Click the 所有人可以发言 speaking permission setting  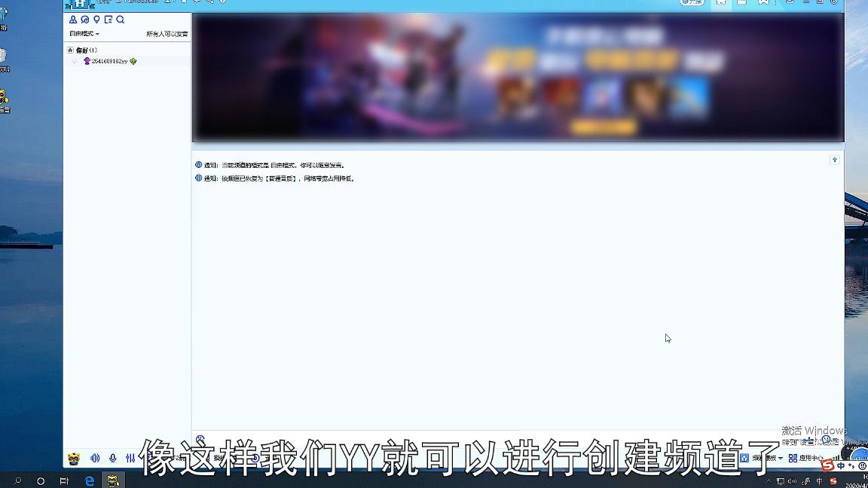pyautogui.click(x=167, y=33)
